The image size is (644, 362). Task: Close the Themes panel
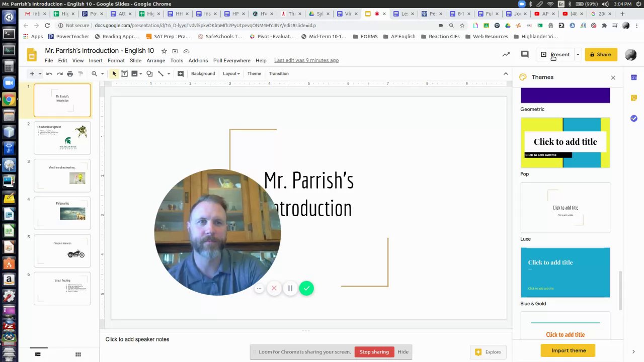coord(613,77)
